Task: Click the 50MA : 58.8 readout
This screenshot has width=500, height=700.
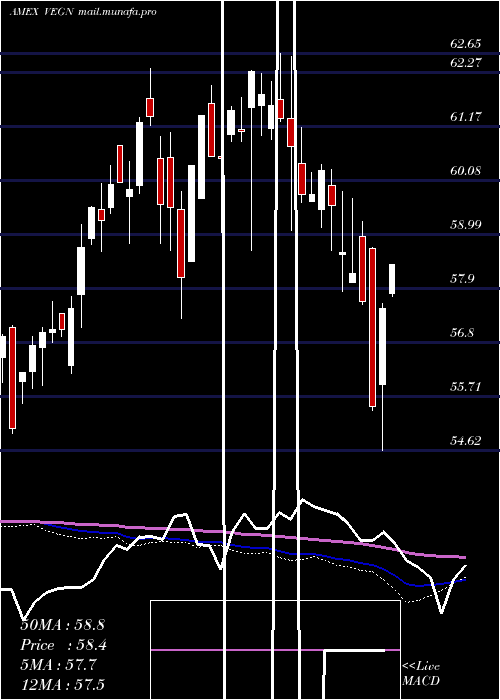Action: (x=62, y=625)
